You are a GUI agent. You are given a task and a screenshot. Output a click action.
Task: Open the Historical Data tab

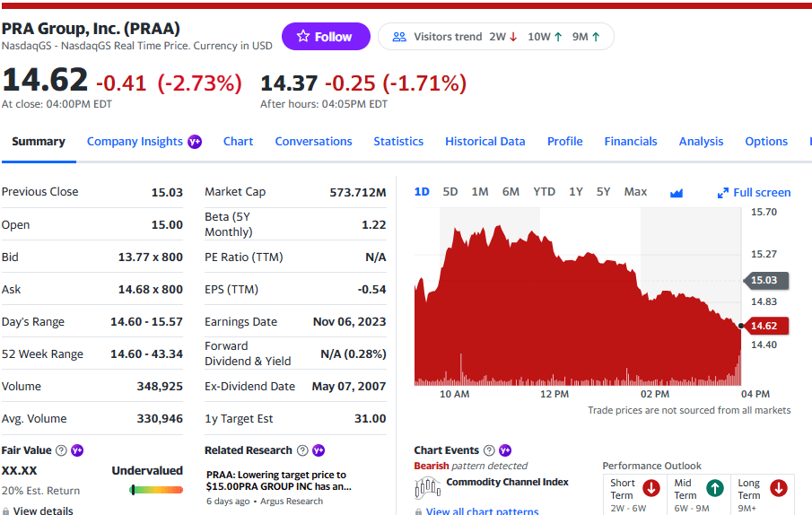tap(485, 142)
